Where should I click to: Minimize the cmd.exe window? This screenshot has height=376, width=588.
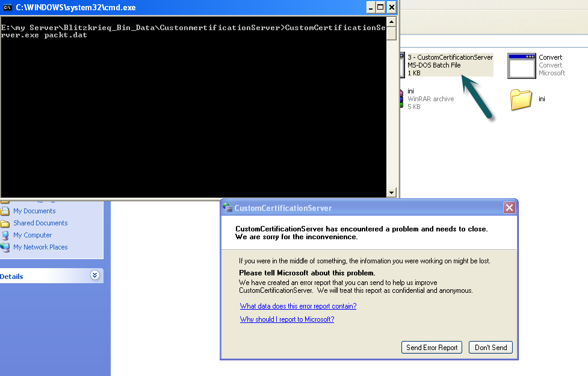tap(371, 7)
